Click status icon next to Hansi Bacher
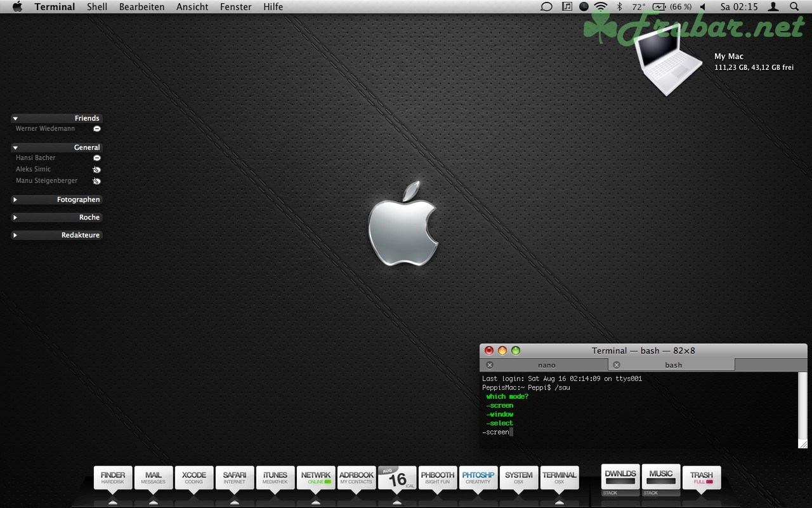 (x=97, y=158)
